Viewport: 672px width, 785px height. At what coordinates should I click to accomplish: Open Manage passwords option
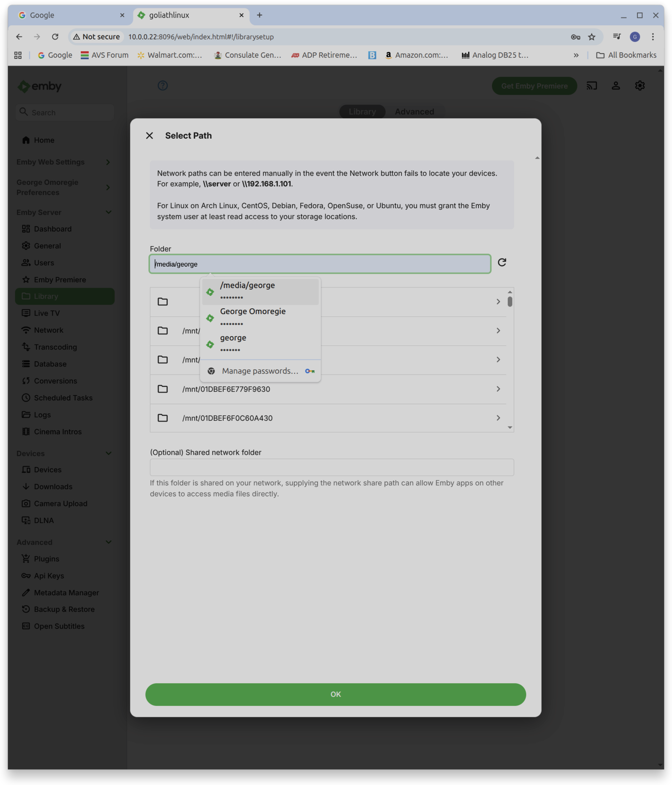click(x=260, y=371)
